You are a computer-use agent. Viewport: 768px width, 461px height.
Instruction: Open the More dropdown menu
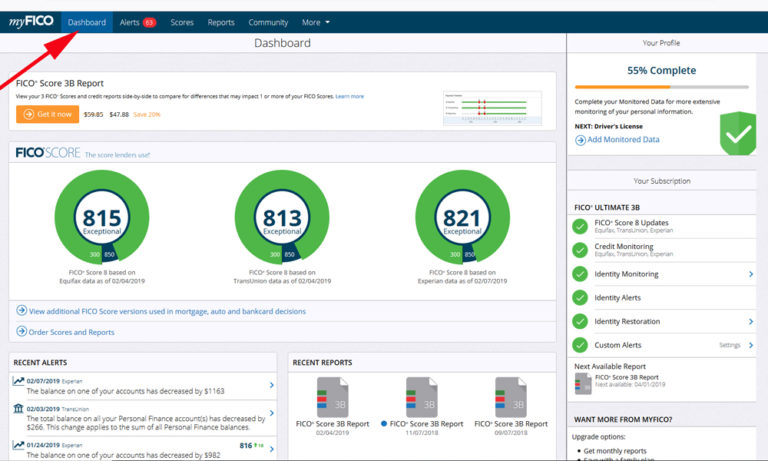(x=315, y=22)
